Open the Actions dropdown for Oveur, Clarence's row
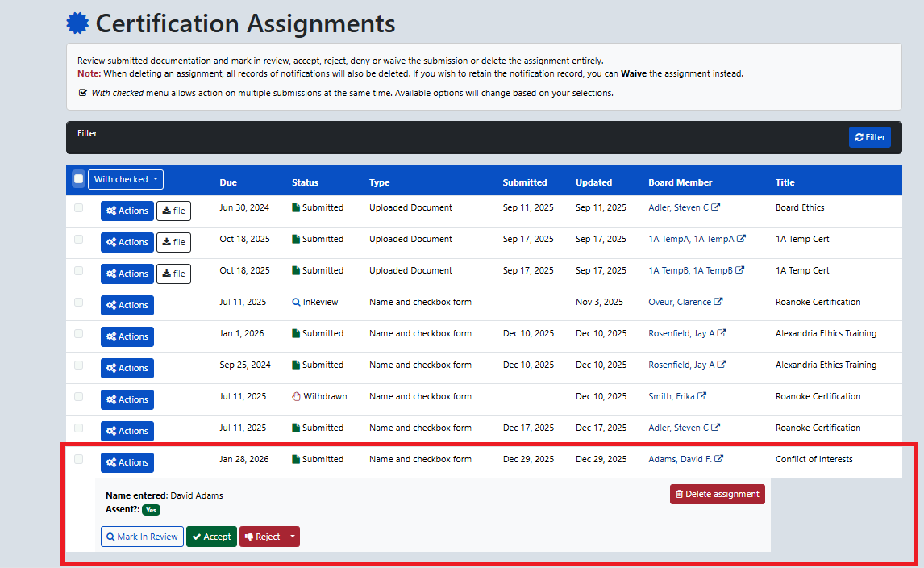924x568 pixels. (x=127, y=305)
